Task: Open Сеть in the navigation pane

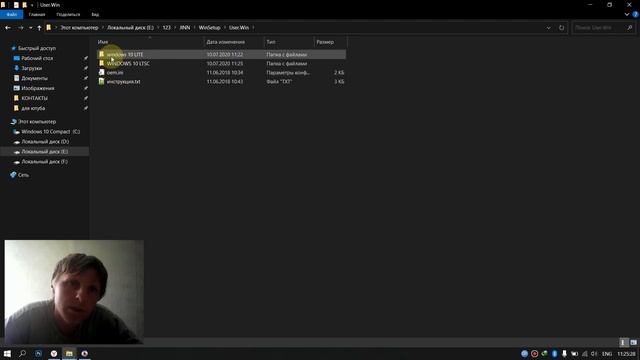Action: click(23, 175)
